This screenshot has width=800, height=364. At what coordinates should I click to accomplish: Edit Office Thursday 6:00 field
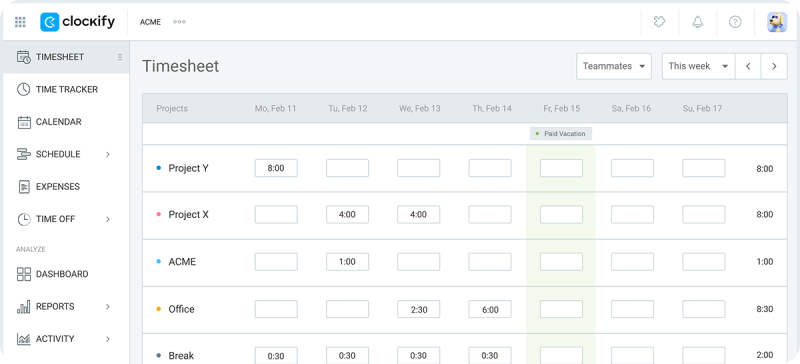point(490,309)
